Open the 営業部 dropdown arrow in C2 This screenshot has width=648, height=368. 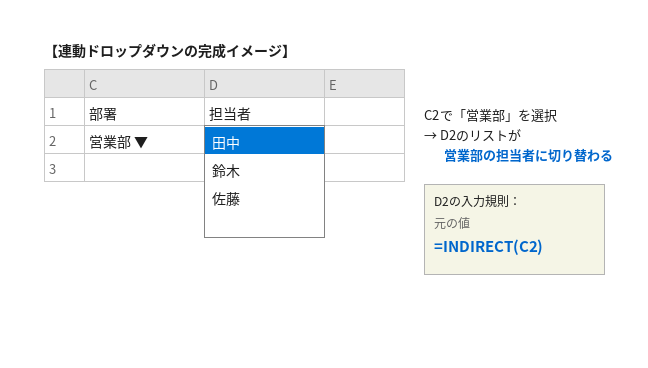tap(141, 142)
